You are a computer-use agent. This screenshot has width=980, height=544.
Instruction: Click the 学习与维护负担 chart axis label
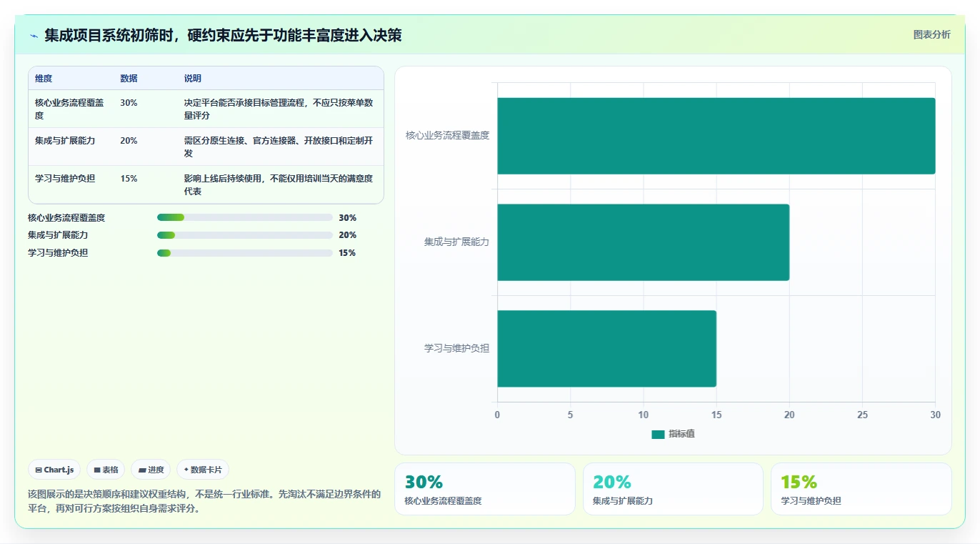[x=457, y=348]
